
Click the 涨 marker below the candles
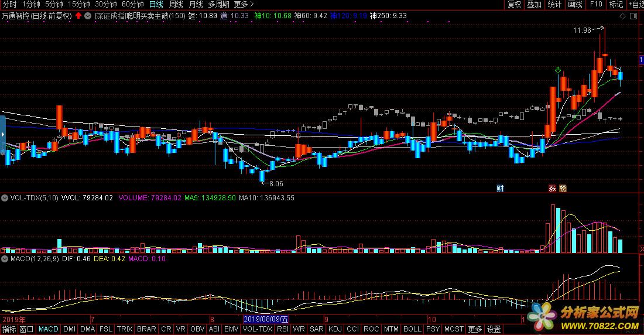(x=553, y=188)
